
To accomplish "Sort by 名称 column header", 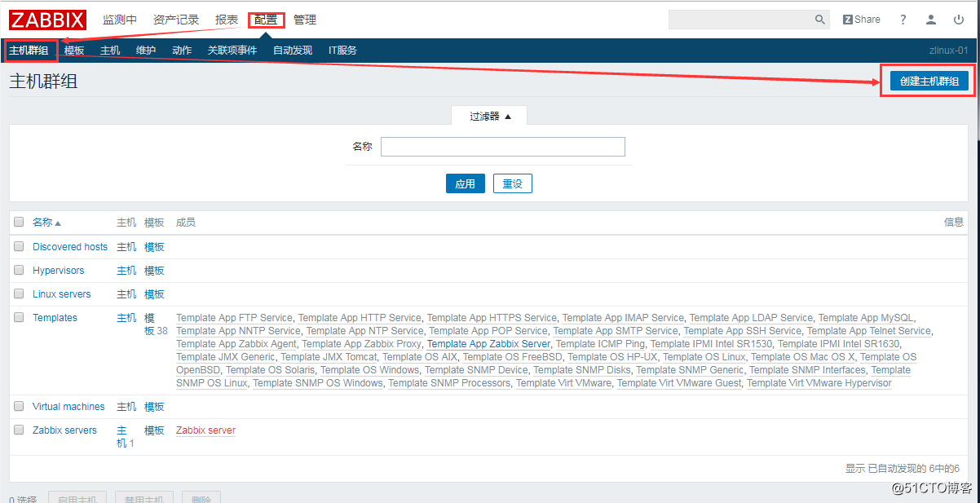I will pos(46,223).
